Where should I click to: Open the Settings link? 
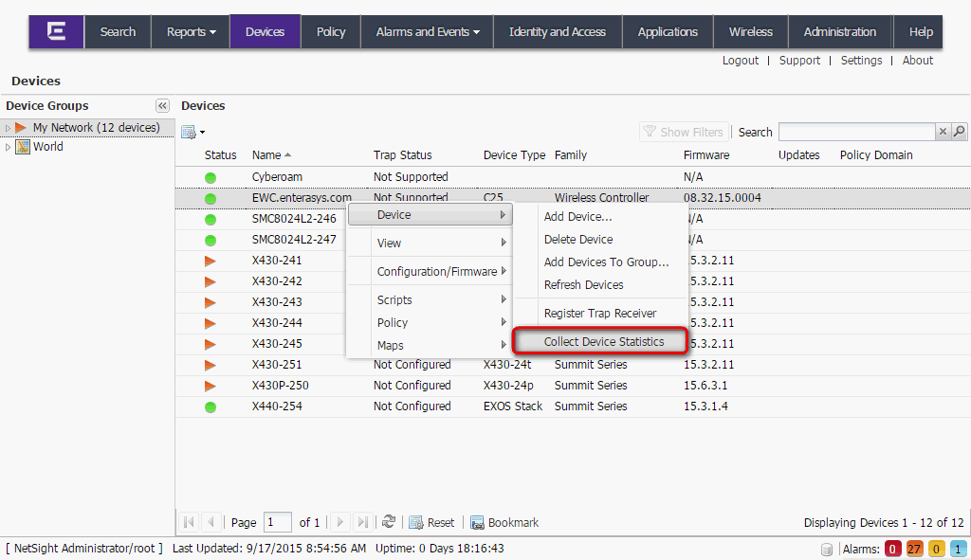[861, 60]
